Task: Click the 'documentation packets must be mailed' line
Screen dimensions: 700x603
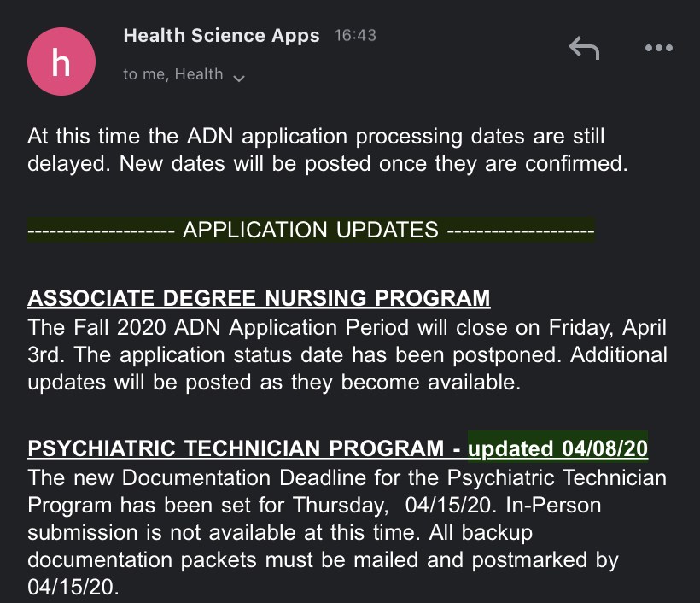Action: tap(222, 559)
